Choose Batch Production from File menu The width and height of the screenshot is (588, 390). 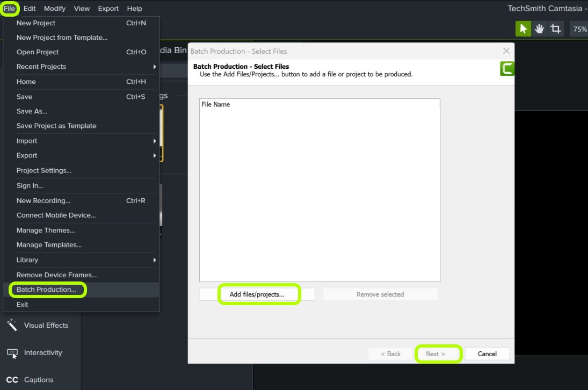pos(46,290)
